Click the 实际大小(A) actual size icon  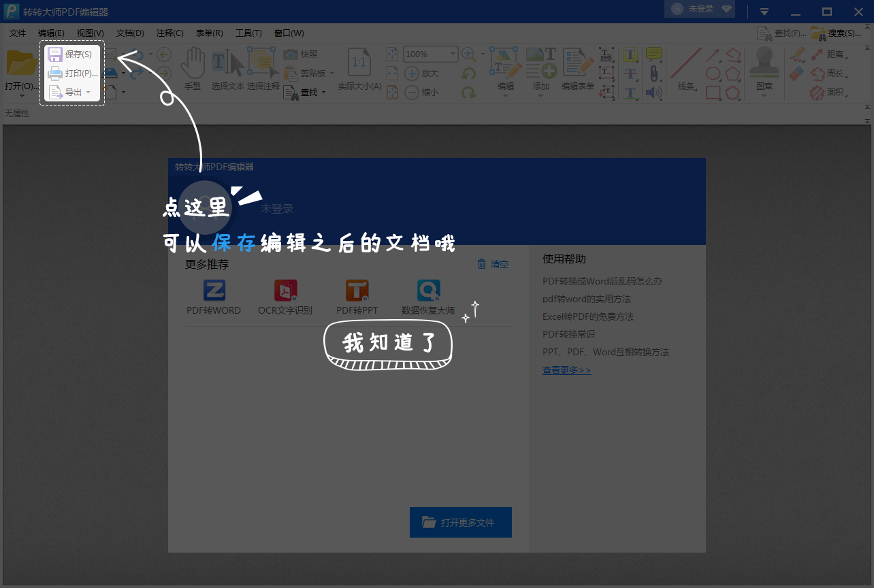coord(359,63)
